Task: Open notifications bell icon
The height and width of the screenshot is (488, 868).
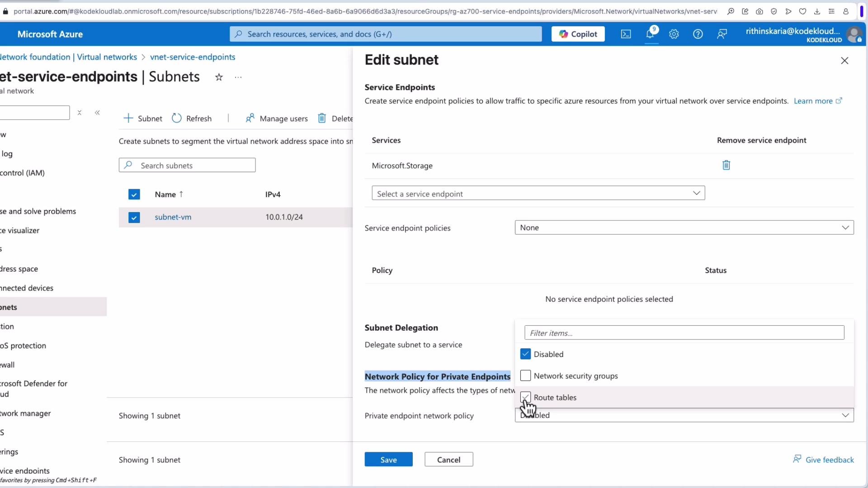Action: (651, 34)
